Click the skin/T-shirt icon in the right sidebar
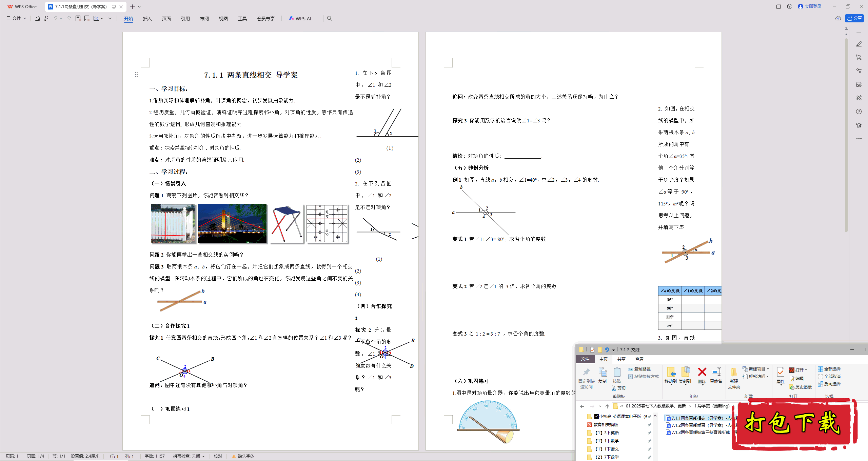868x461 pixels. pyautogui.click(x=859, y=125)
